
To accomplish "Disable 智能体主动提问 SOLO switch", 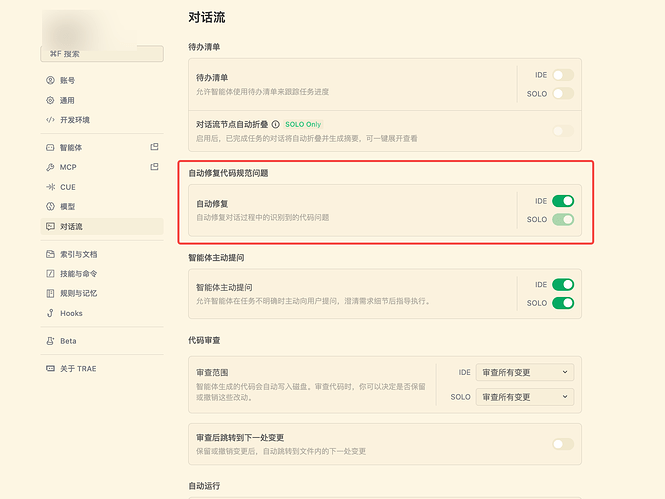I will click(x=563, y=303).
